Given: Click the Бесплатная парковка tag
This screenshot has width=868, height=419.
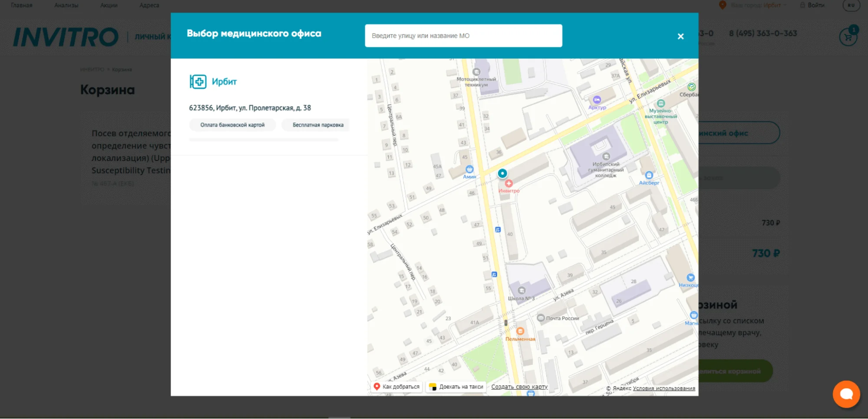Looking at the screenshot, I should (x=317, y=125).
